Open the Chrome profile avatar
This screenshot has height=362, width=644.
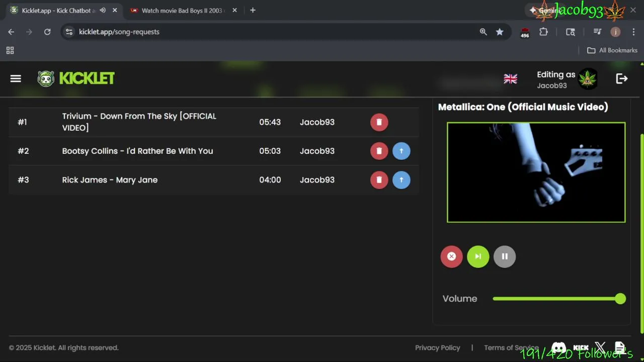(615, 32)
